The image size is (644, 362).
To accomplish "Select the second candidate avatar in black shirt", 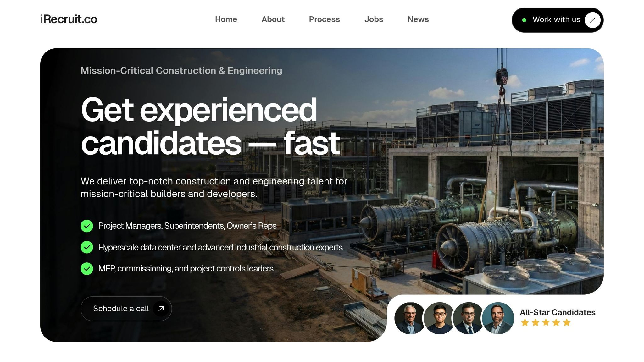I will (439, 318).
